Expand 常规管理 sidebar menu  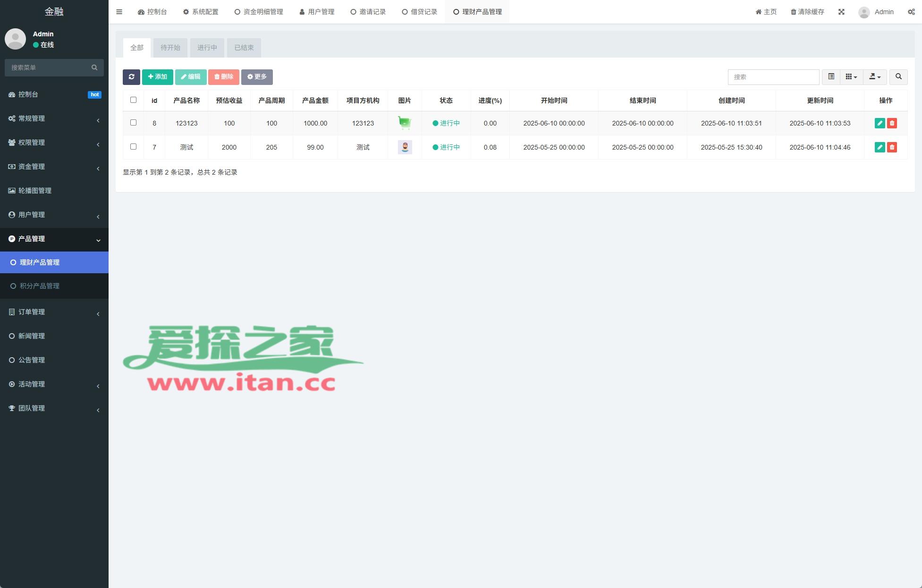[54, 118]
